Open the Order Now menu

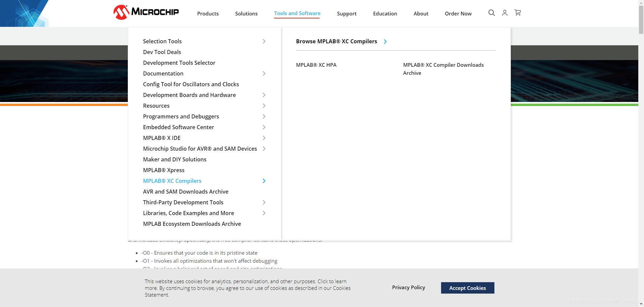click(x=458, y=13)
